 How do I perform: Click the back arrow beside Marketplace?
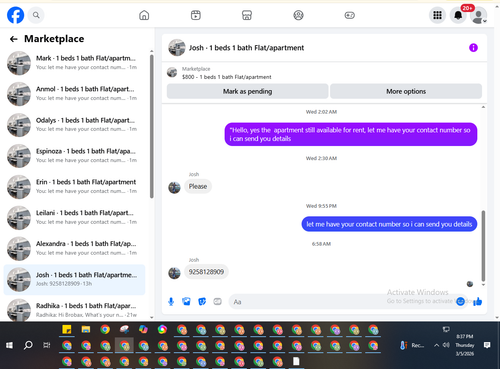(x=13, y=39)
